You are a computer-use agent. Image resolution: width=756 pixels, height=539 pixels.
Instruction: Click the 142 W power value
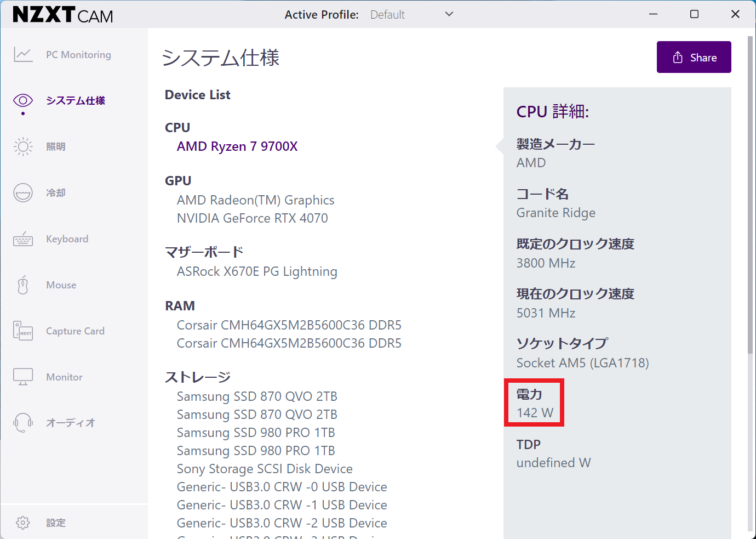coord(535,413)
